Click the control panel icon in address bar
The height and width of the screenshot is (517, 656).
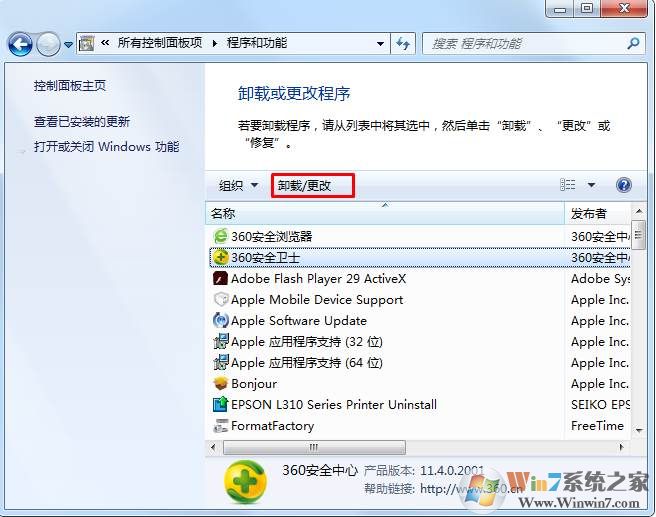[x=86, y=44]
